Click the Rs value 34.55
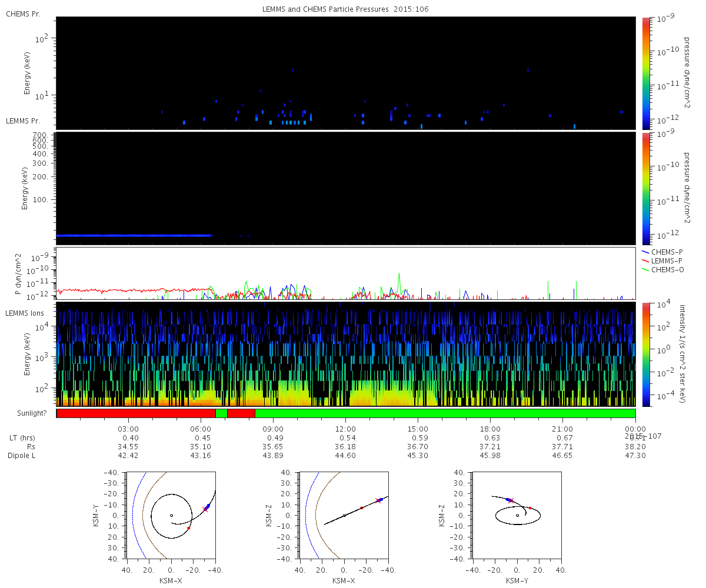This screenshot has width=706, height=588. (128, 447)
